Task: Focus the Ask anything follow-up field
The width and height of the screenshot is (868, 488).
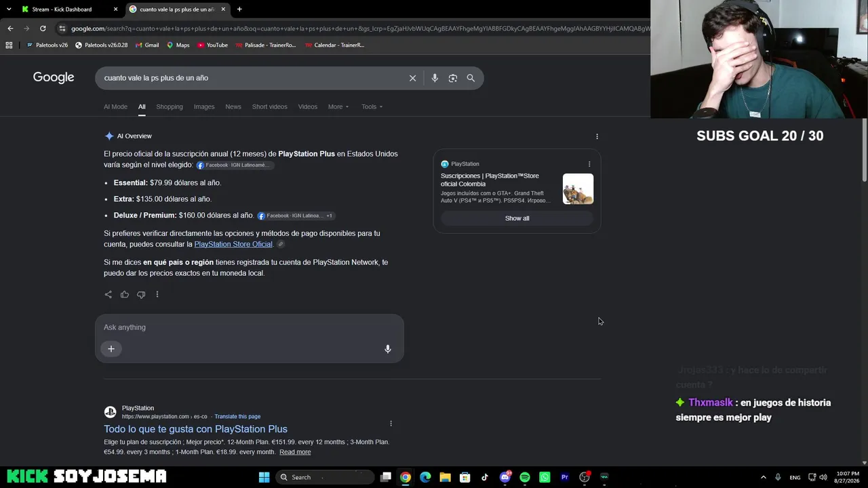Action: click(250, 327)
